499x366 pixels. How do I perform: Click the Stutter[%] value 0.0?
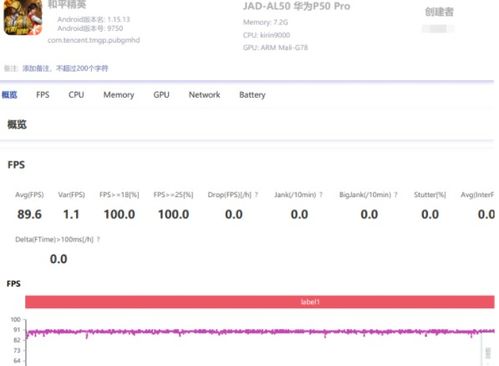(x=430, y=214)
